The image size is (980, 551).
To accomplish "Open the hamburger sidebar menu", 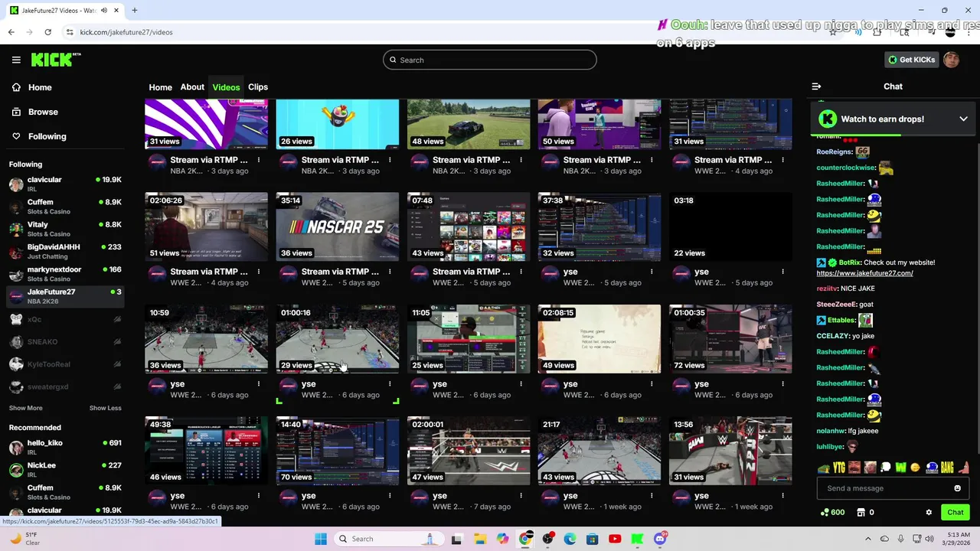I will point(16,60).
